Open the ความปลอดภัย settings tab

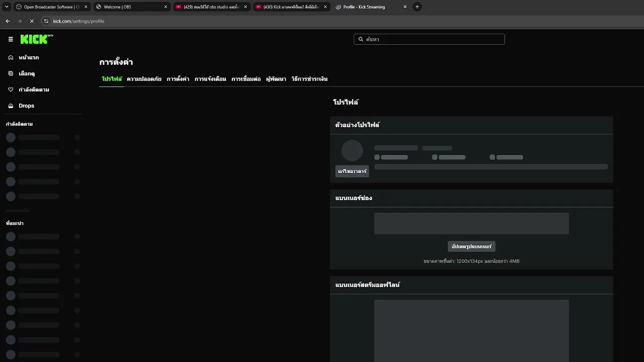[144, 79]
